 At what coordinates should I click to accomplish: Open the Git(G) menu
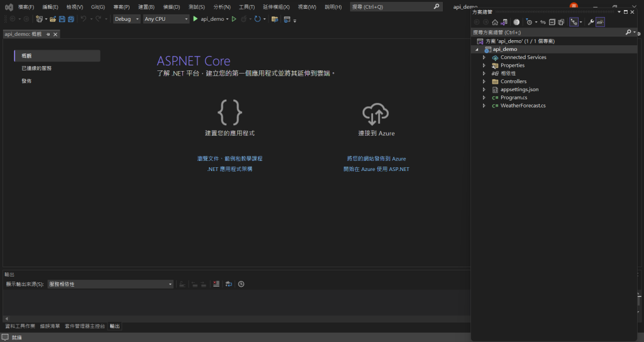(x=97, y=7)
